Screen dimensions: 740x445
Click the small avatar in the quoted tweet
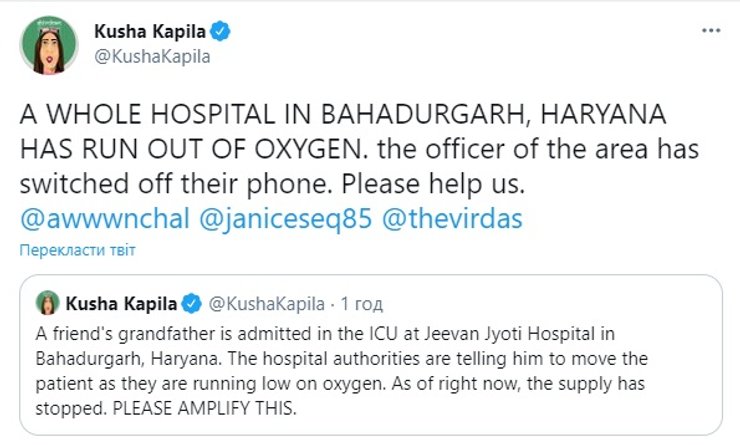point(46,302)
